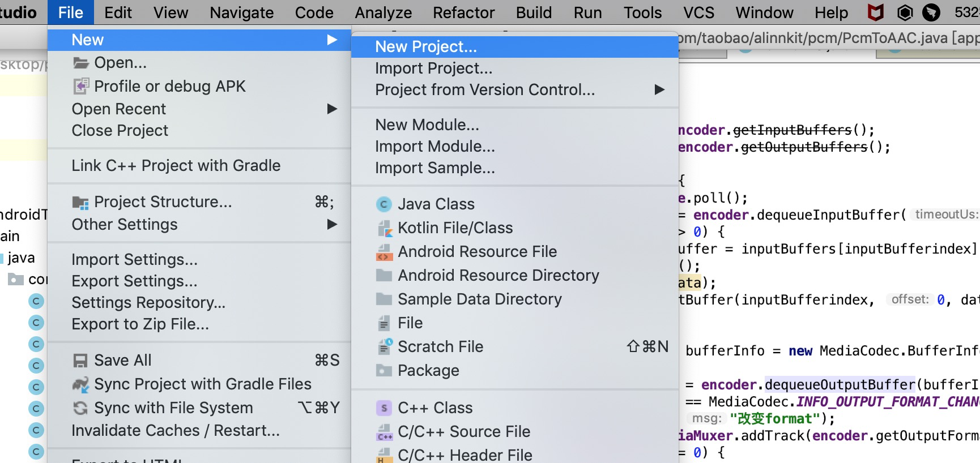The height and width of the screenshot is (463, 980).
Task: Open the Build menu
Action: tap(534, 12)
